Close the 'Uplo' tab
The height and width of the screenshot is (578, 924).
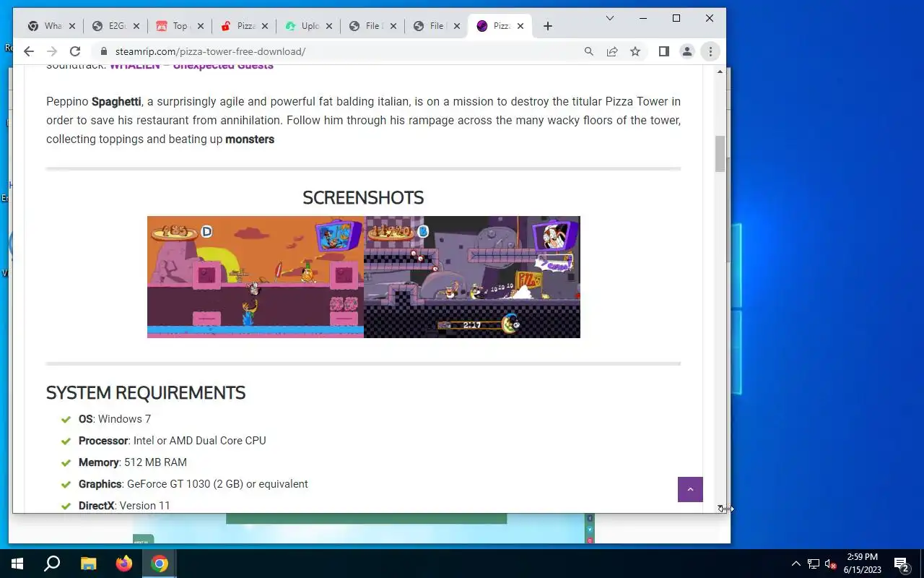(329, 26)
